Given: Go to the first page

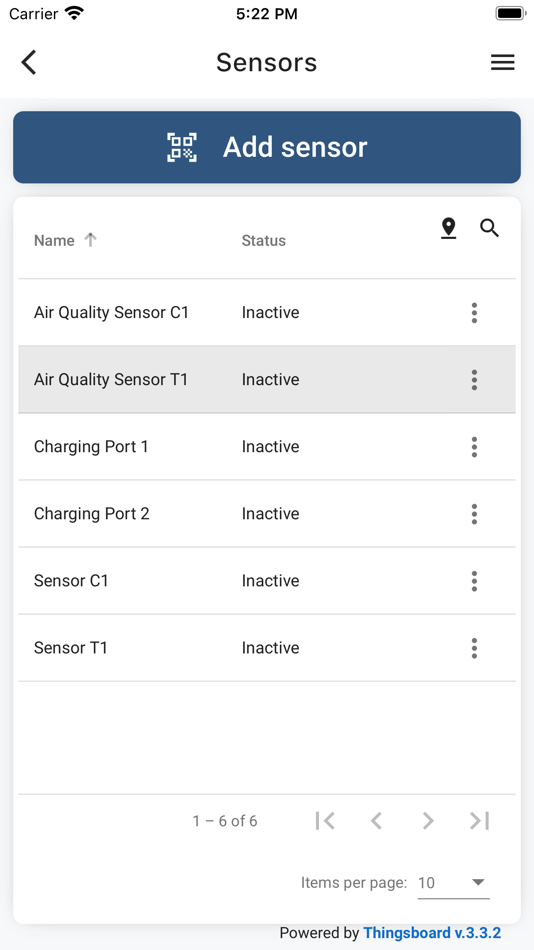Looking at the screenshot, I should pyautogui.click(x=325, y=821).
